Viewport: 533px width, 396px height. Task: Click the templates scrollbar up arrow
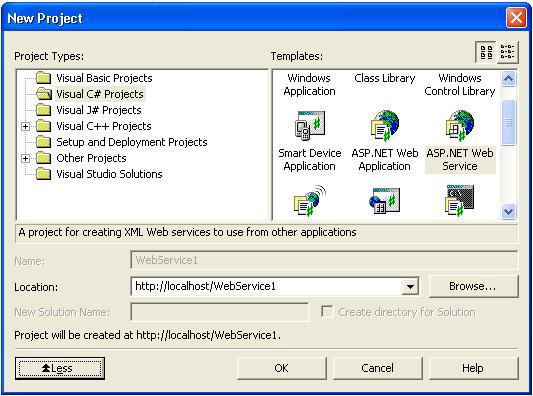tap(508, 79)
